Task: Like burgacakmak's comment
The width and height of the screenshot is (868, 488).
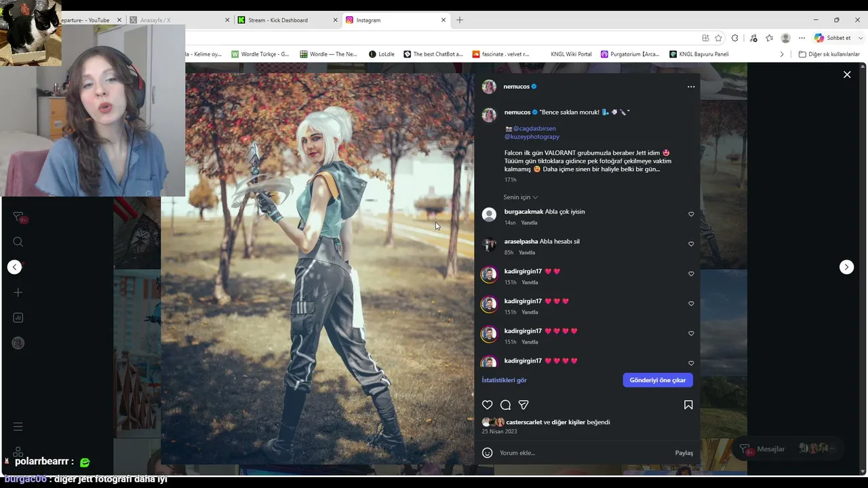Action: point(691,214)
